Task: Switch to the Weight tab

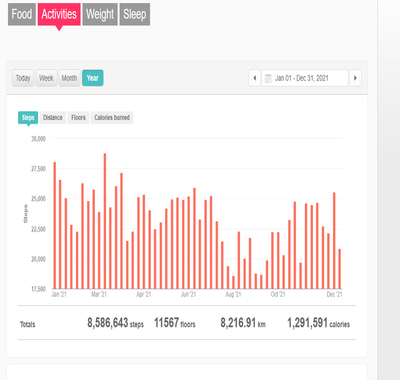Action: tap(100, 14)
